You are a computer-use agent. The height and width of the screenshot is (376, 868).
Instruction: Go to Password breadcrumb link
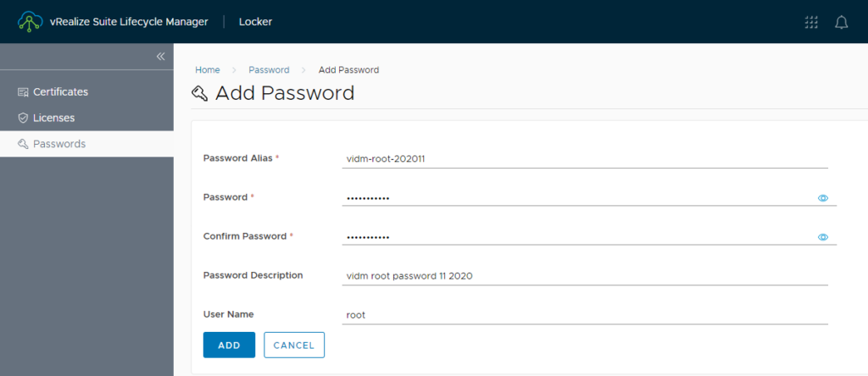tap(269, 69)
